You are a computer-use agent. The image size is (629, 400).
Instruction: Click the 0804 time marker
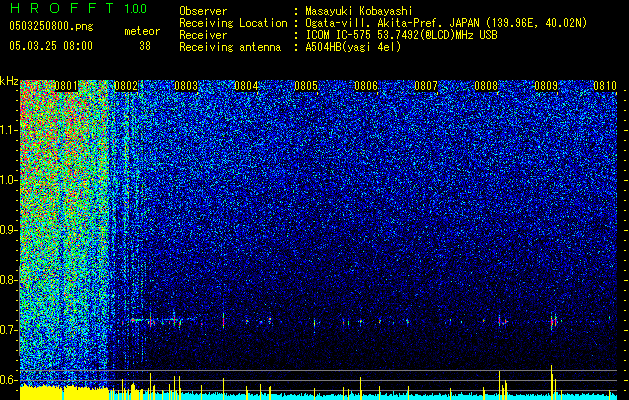pyautogui.click(x=246, y=86)
